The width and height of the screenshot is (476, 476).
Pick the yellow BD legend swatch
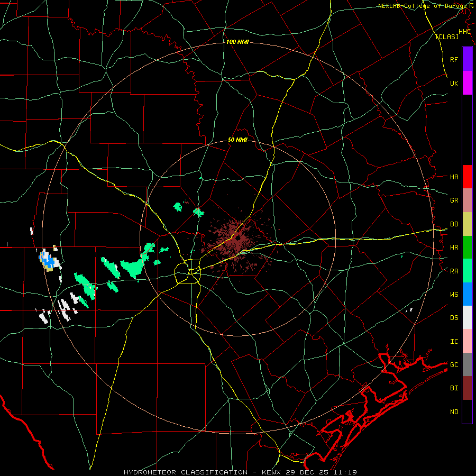pos(467,224)
